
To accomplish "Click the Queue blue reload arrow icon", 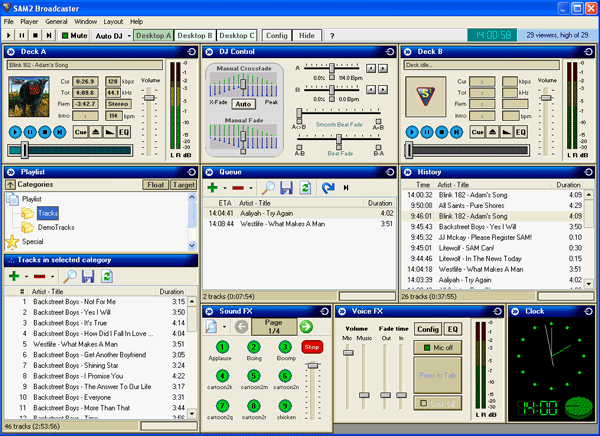I will (328, 188).
